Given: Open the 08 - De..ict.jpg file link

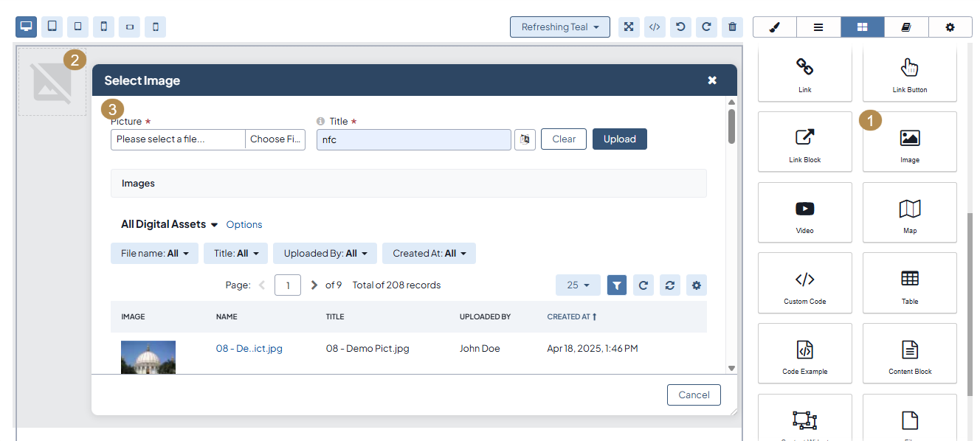Looking at the screenshot, I should click(x=249, y=348).
